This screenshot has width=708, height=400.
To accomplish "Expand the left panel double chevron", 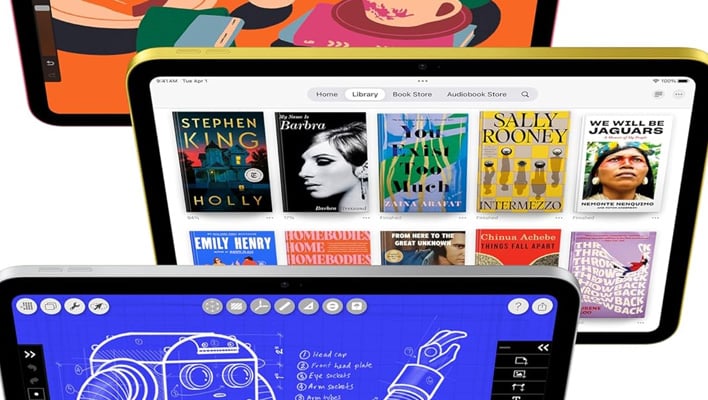I will [x=30, y=353].
